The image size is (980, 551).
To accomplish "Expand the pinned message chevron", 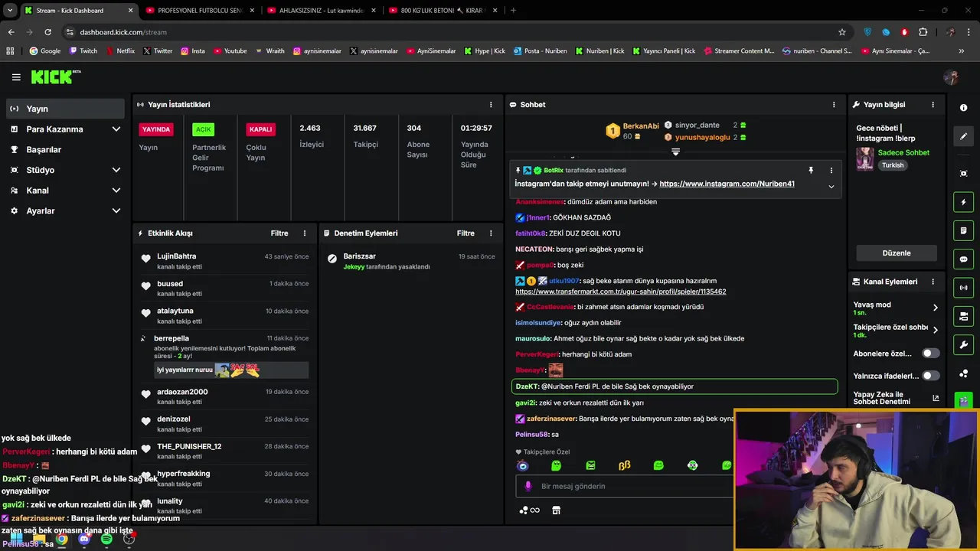I will pos(831,186).
